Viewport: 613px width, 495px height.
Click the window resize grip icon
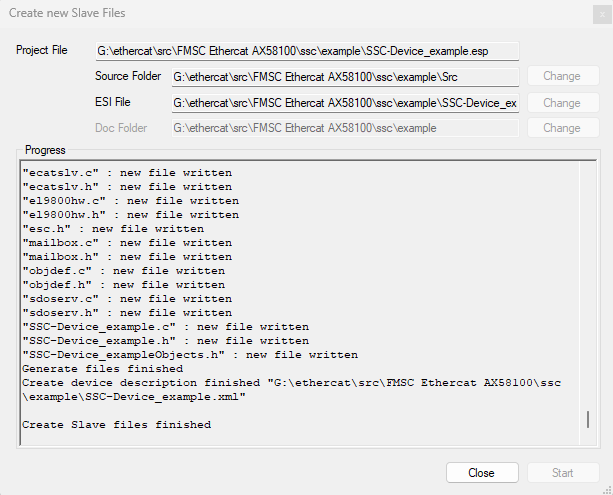(607, 490)
